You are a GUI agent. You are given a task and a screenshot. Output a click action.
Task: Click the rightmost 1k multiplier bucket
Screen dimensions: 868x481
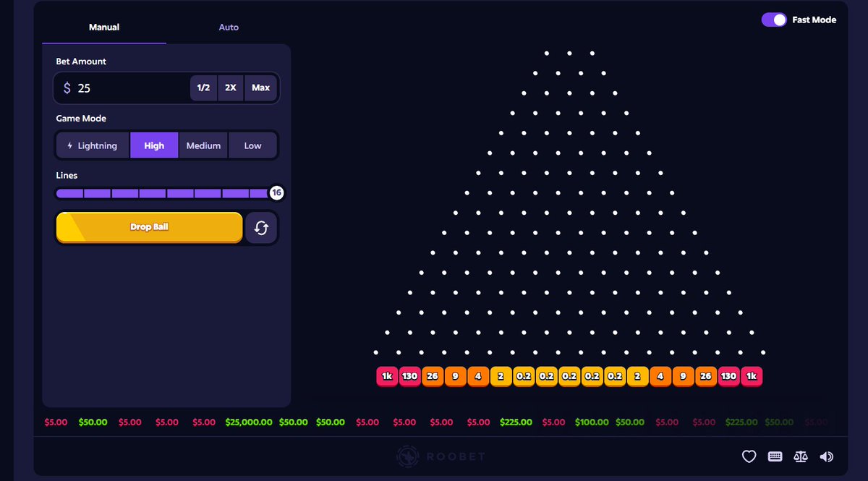(x=752, y=376)
